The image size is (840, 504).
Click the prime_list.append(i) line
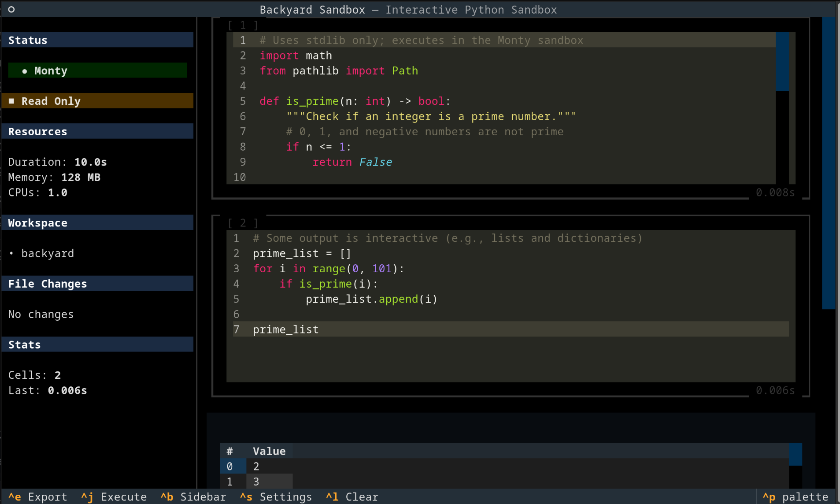click(372, 299)
